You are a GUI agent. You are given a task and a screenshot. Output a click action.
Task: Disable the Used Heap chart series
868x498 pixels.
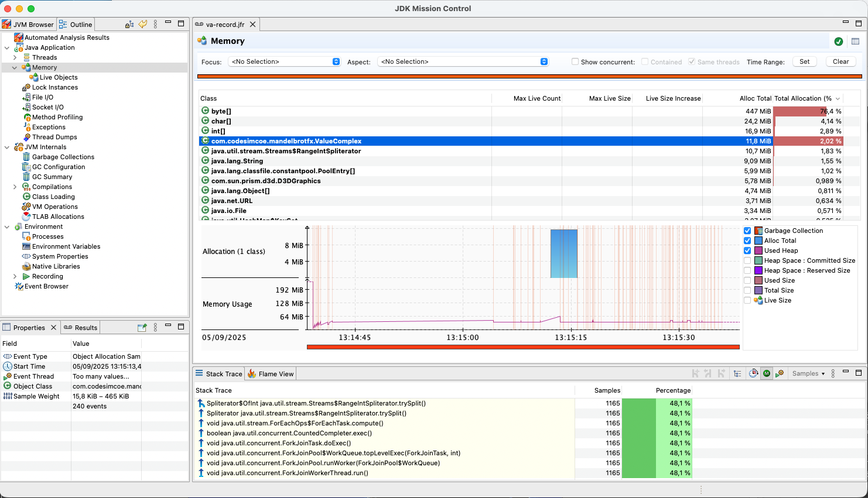pos(747,250)
